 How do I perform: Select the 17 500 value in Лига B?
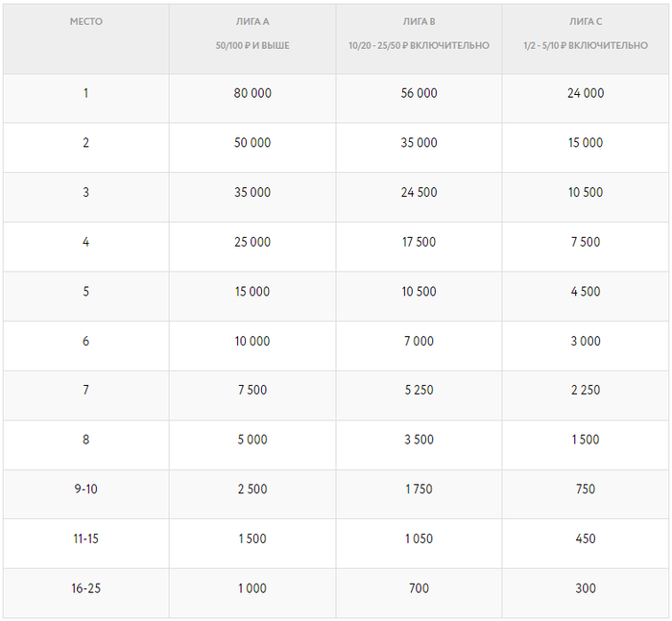(x=419, y=242)
